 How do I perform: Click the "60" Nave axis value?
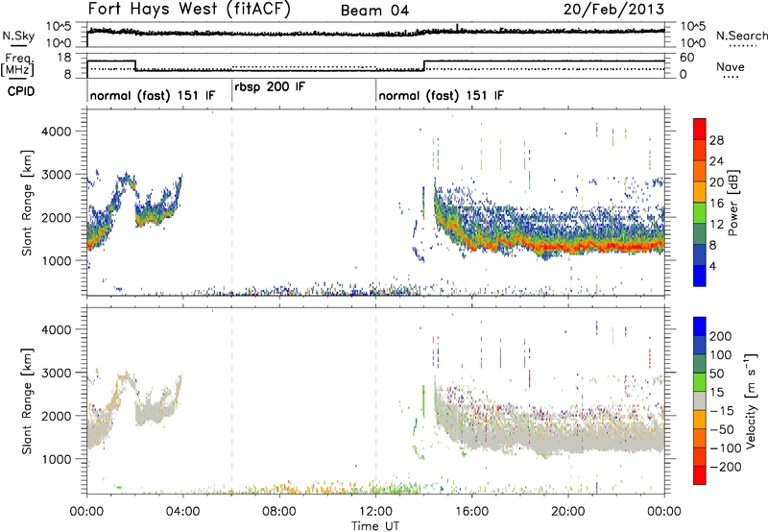pyautogui.click(x=686, y=58)
